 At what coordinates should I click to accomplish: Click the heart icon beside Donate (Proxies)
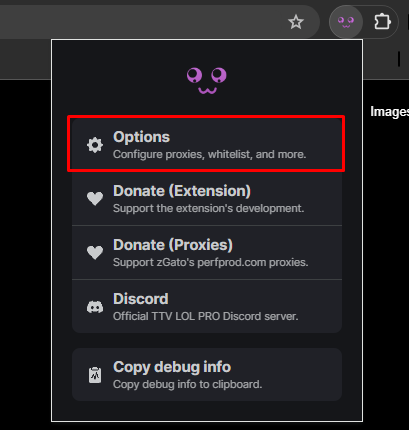coord(95,253)
